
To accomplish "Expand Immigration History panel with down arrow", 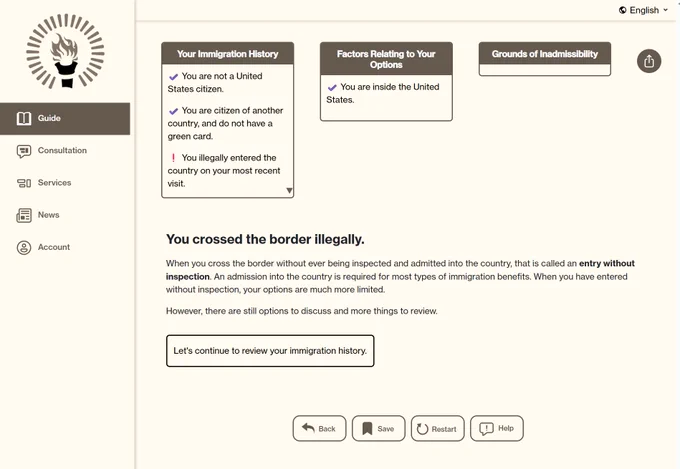I will tap(289, 190).
